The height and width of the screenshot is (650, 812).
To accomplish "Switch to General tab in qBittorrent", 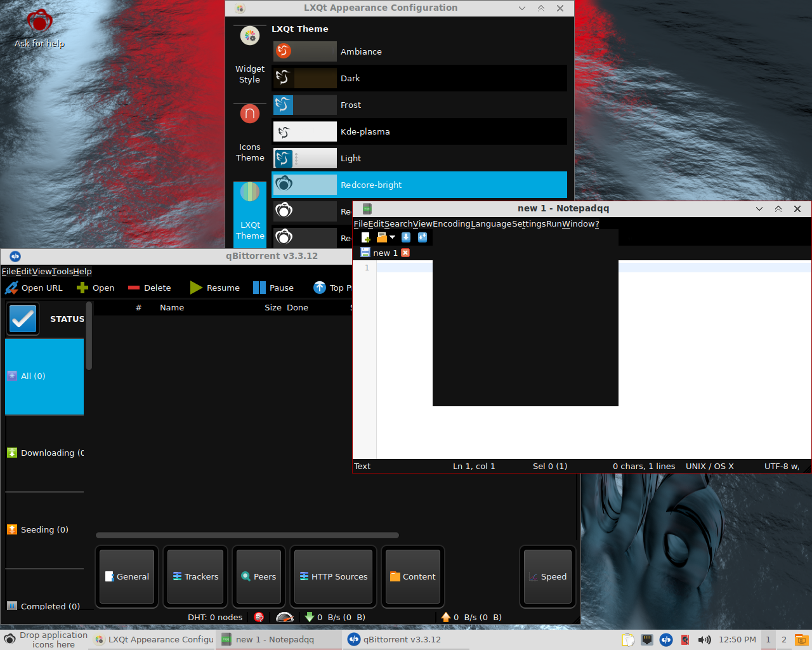I will (x=127, y=576).
